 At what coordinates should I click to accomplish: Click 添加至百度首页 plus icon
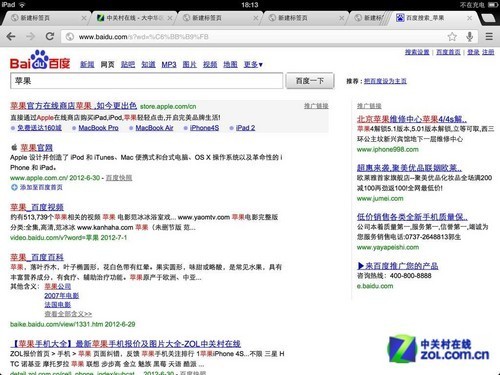pyautogui.click(x=14, y=187)
